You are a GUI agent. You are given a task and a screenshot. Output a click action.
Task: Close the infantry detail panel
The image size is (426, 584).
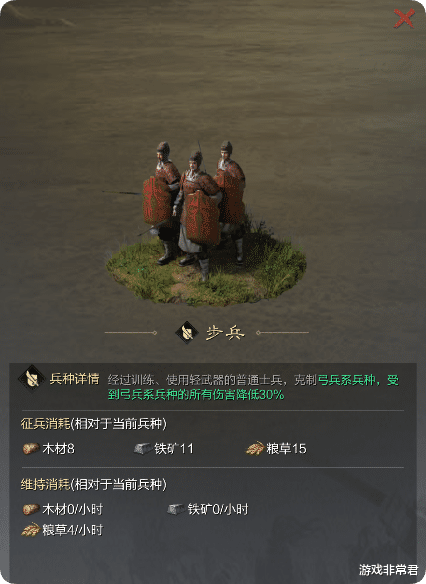point(404,18)
